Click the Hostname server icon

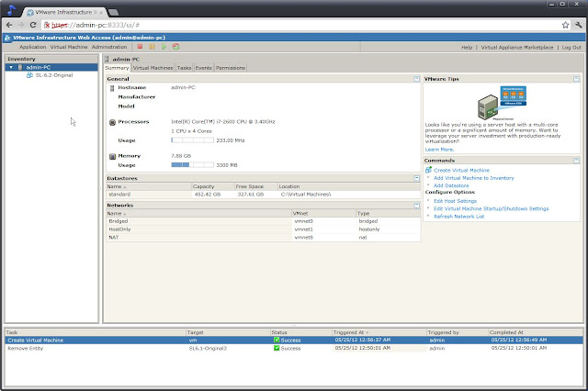tap(112, 88)
